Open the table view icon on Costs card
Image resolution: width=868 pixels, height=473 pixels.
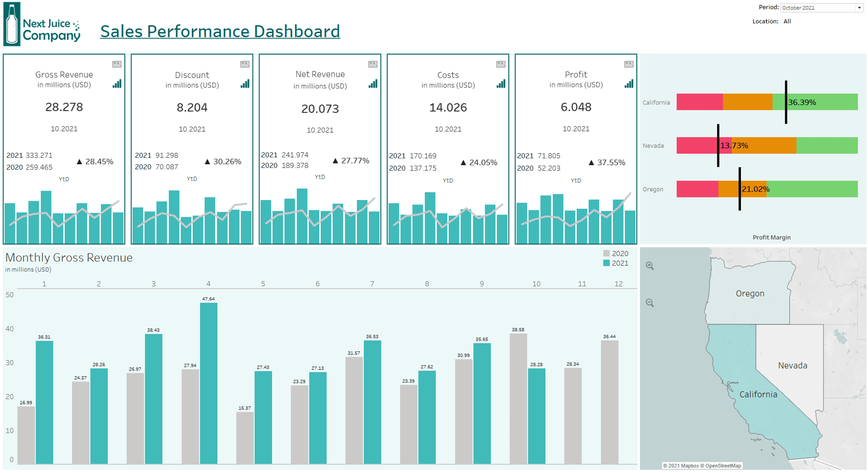coord(500,64)
